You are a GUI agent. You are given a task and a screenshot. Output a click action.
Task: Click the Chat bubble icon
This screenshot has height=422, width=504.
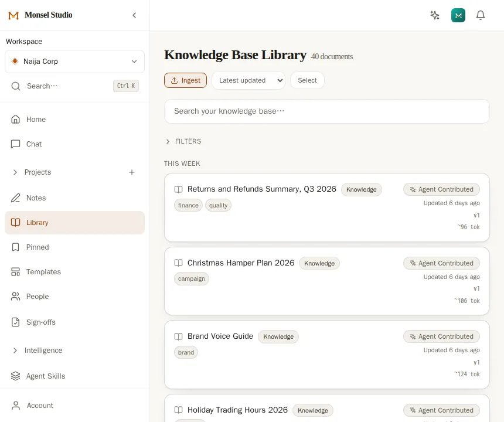[15, 144]
